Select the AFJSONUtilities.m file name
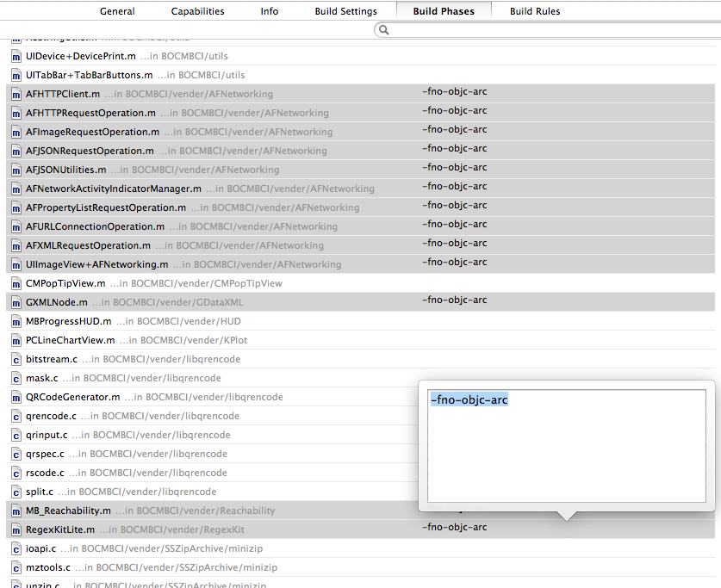The height and width of the screenshot is (588, 721). [x=65, y=170]
